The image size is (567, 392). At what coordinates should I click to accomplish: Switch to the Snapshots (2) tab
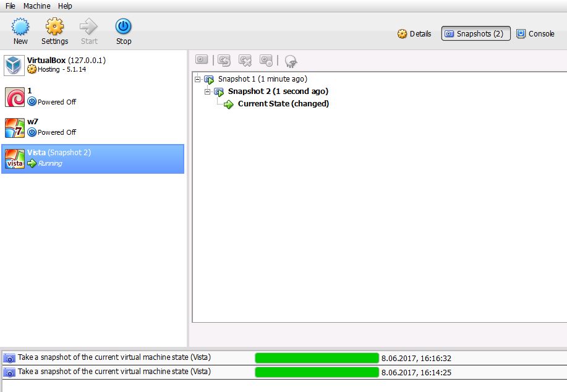(475, 33)
